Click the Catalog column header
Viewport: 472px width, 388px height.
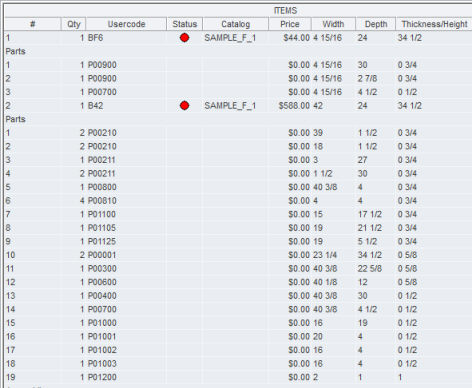(236, 24)
